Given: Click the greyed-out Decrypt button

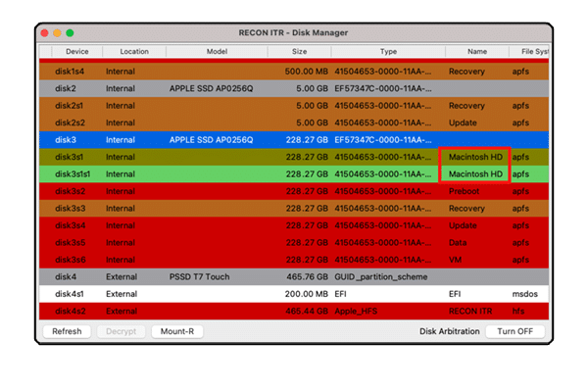Looking at the screenshot, I should tap(121, 331).
